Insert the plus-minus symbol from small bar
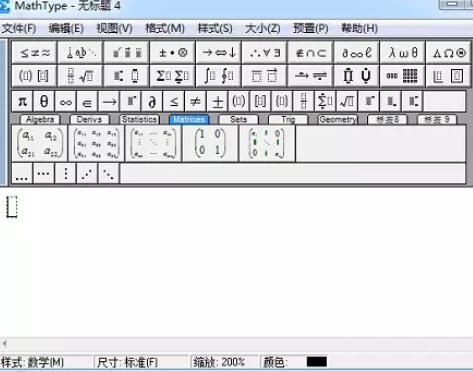This screenshot has width=473, height=372. click(x=217, y=101)
